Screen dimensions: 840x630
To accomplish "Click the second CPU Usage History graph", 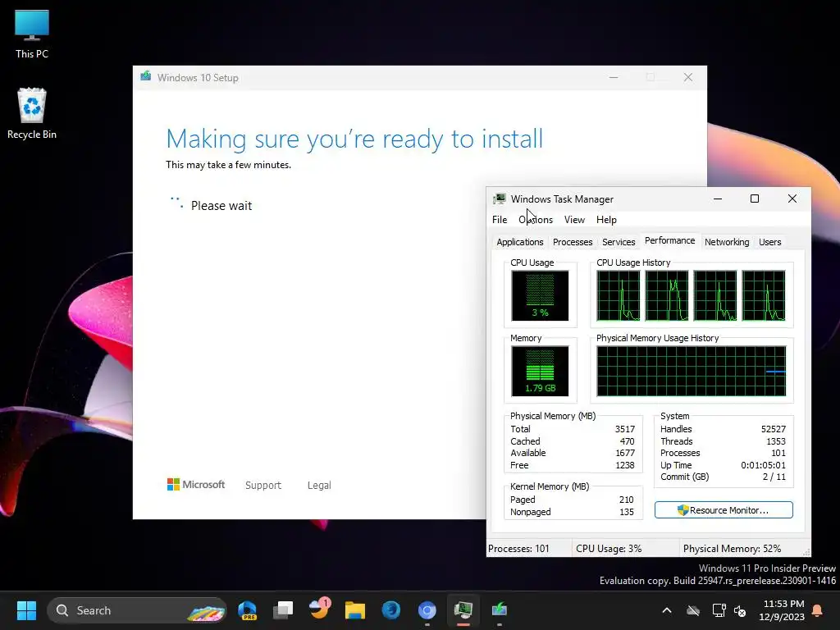I will [666, 295].
